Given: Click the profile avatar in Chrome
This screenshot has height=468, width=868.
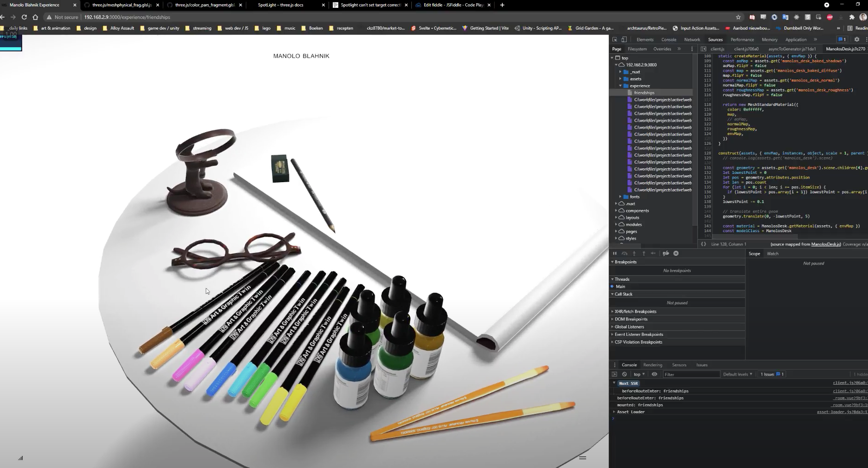Looking at the screenshot, I should (863, 17).
